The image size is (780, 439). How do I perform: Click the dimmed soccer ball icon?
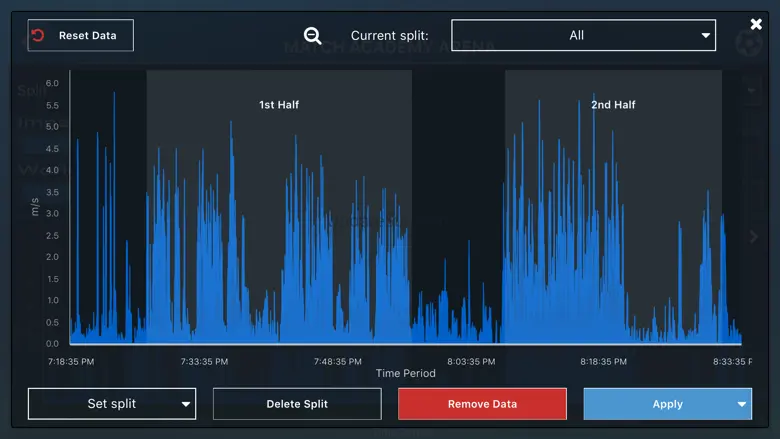click(x=746, y=44)
